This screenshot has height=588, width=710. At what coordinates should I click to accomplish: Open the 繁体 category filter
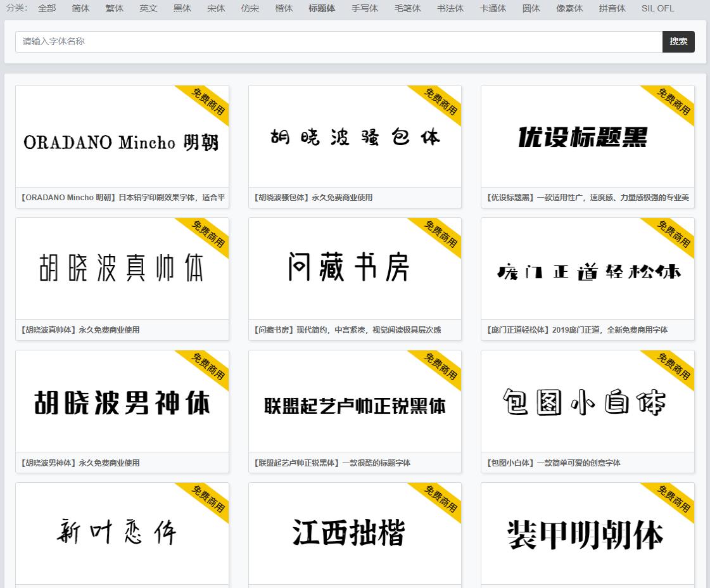pyautogui.click(x=115, y=8)
